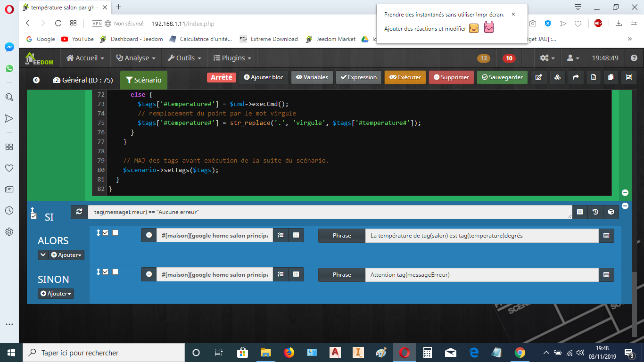
Task: Open WhatsApp in Opera sidebar
Action: pyautogui.click(x=9, y=68)
